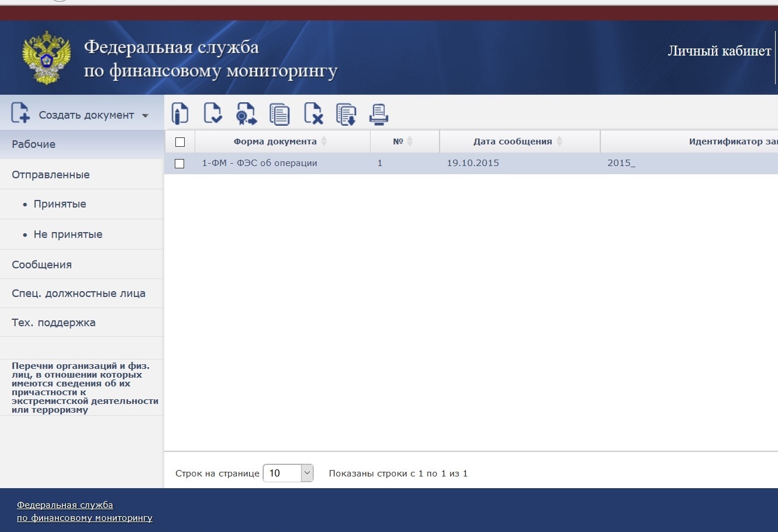Viewport: 778px width, 532px height.
Task: Click the new document icon beside Создать документ
Action: (20, 113)
